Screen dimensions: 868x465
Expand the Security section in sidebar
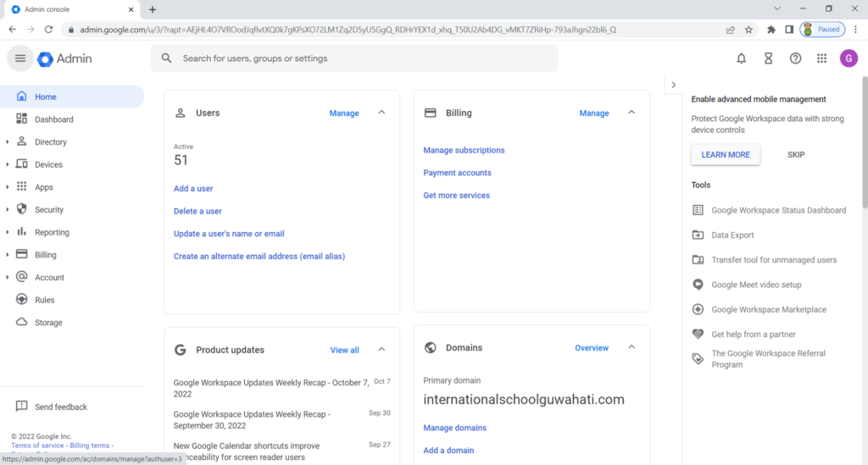click(x=7, y=210)
